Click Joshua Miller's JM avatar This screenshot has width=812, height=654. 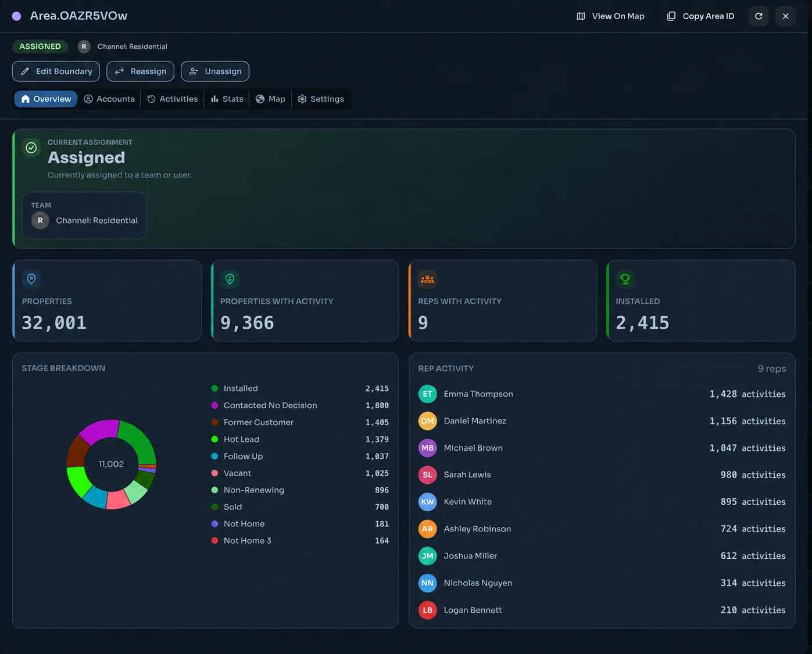coord(428,556)
